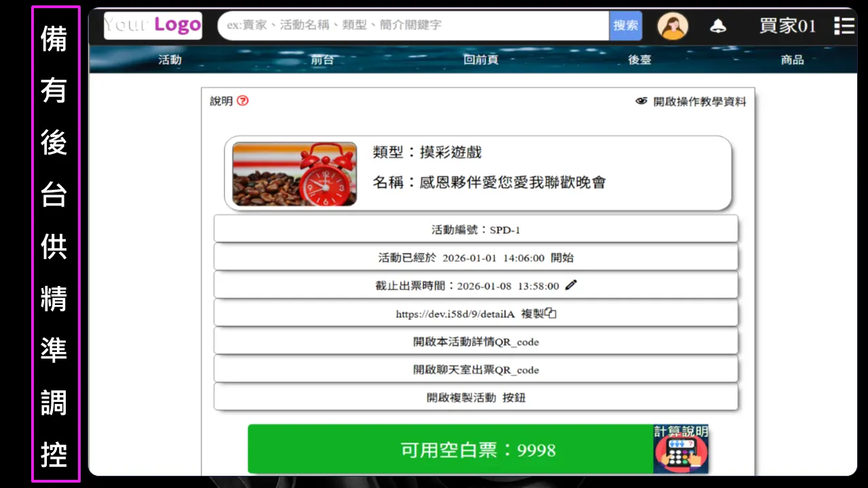This screenshot has width=868, height=488.
Task: Switch to 商品 in the navigation bar
Action: [x=792, y=60]
